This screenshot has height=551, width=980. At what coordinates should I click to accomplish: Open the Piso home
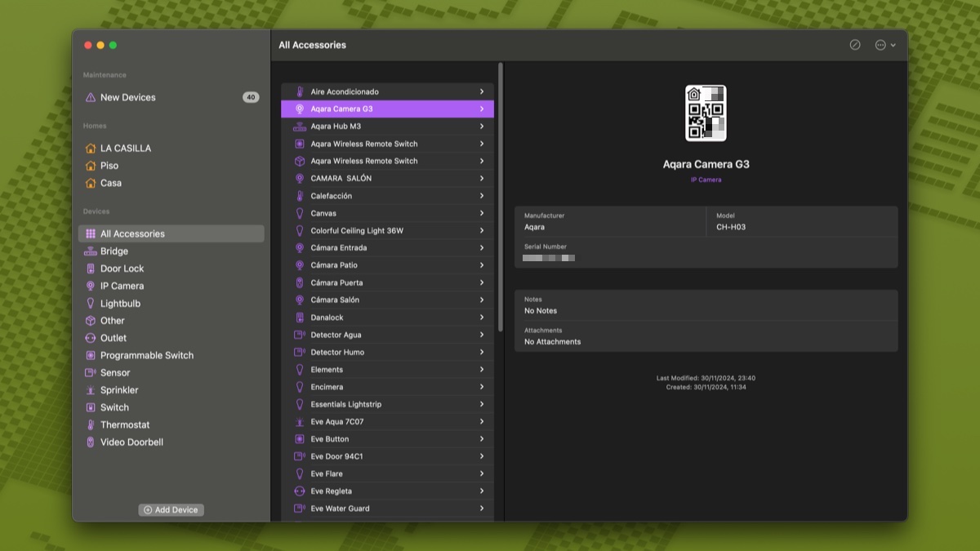(x=109, y=166)
